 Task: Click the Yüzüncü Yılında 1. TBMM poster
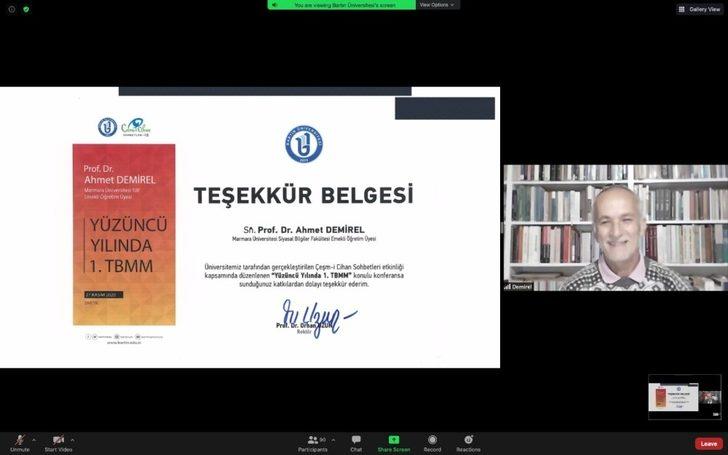click(x=124, y=234)
